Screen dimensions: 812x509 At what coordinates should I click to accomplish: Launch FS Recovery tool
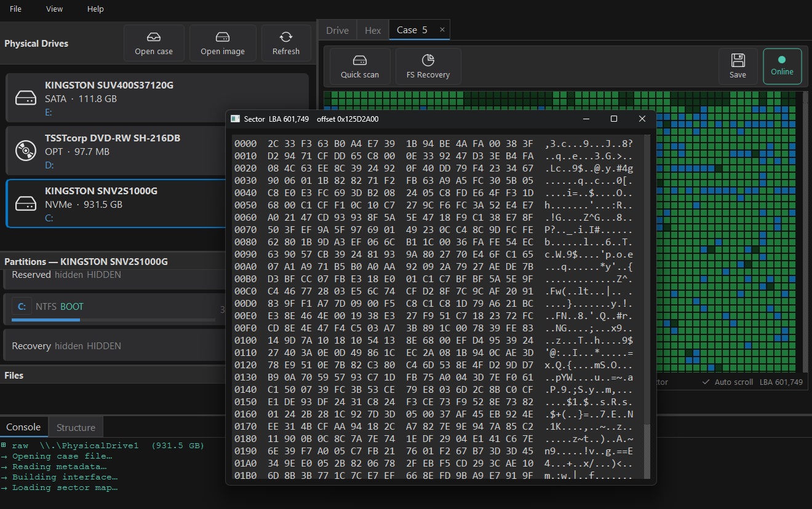click(x=428, y=66)
